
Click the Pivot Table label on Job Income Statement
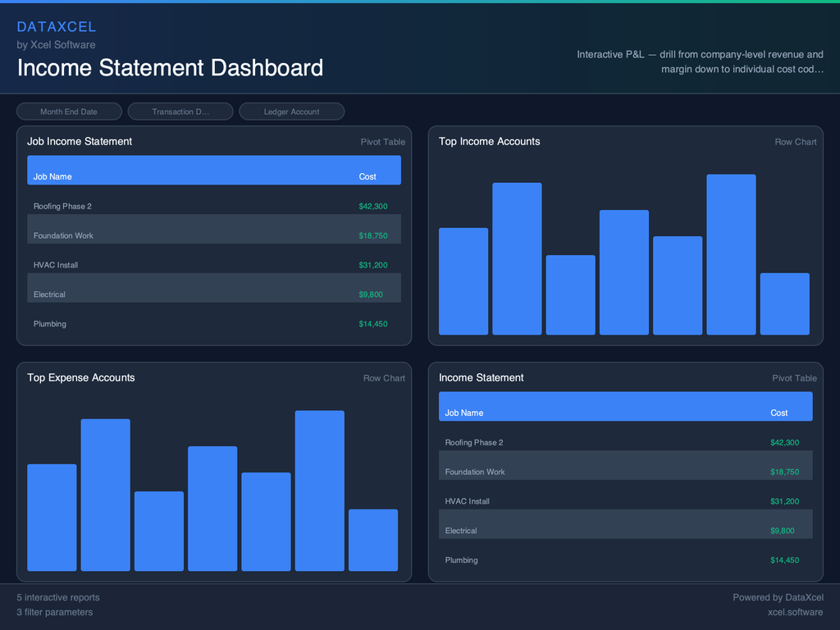[382, 141]
